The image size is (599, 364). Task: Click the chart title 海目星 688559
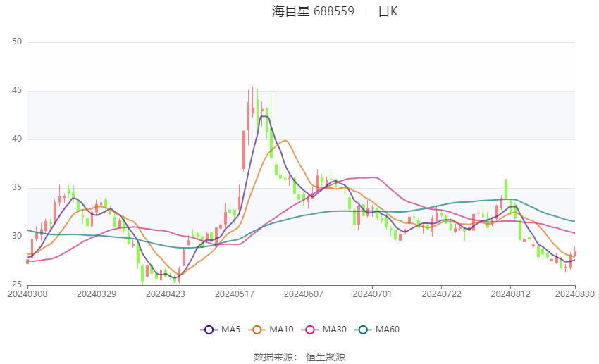click(313, 11)
